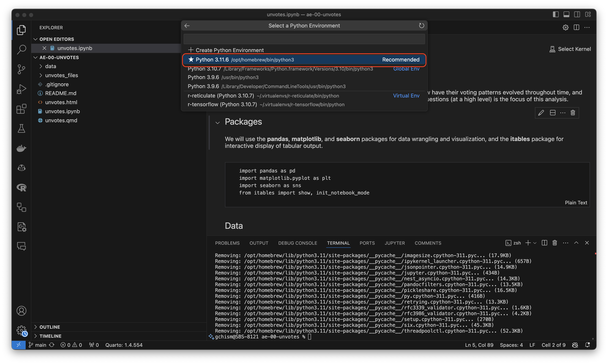Expand the data folder
The image size is (608, 364).
point(50,66)
